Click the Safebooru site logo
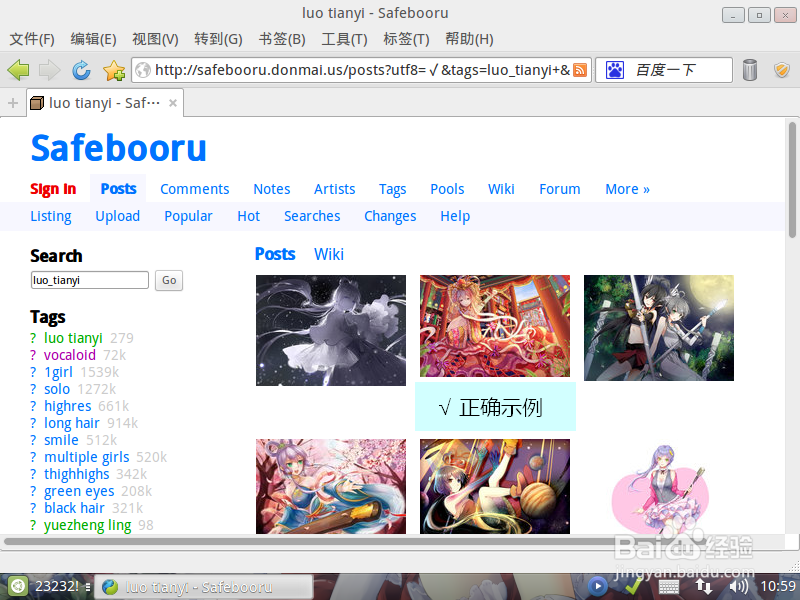This screenshot has width=800, height=600. pyautogui.click(x=118, y=148)
